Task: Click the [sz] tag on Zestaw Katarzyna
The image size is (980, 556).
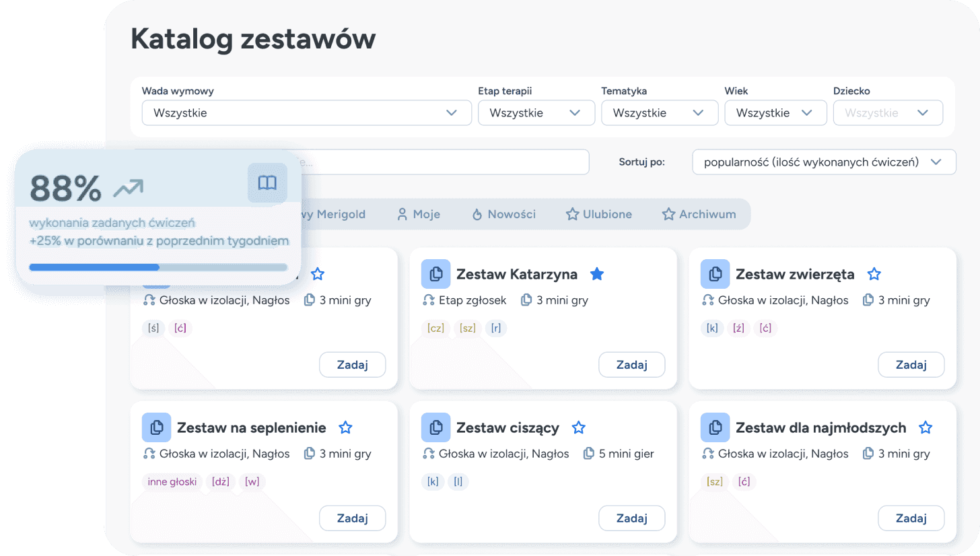Action: click(468, 328)
